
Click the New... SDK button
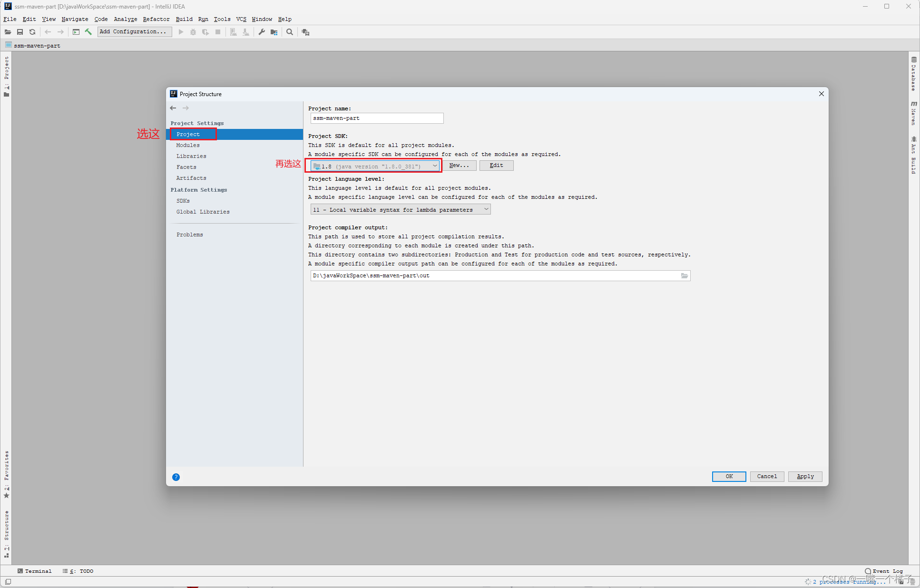[x=459, y=166]
